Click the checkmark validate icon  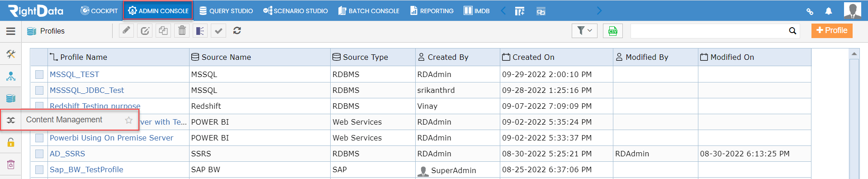[x=218, y=31]
